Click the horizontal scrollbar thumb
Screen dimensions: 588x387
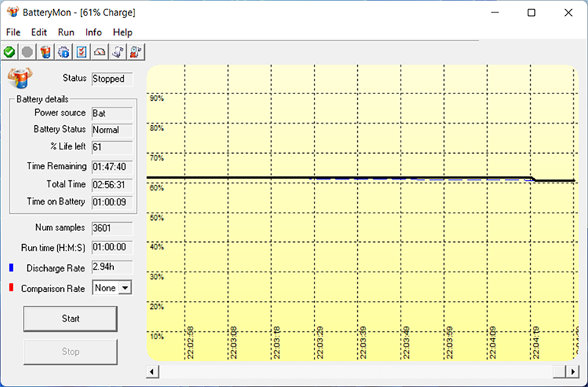559,372
